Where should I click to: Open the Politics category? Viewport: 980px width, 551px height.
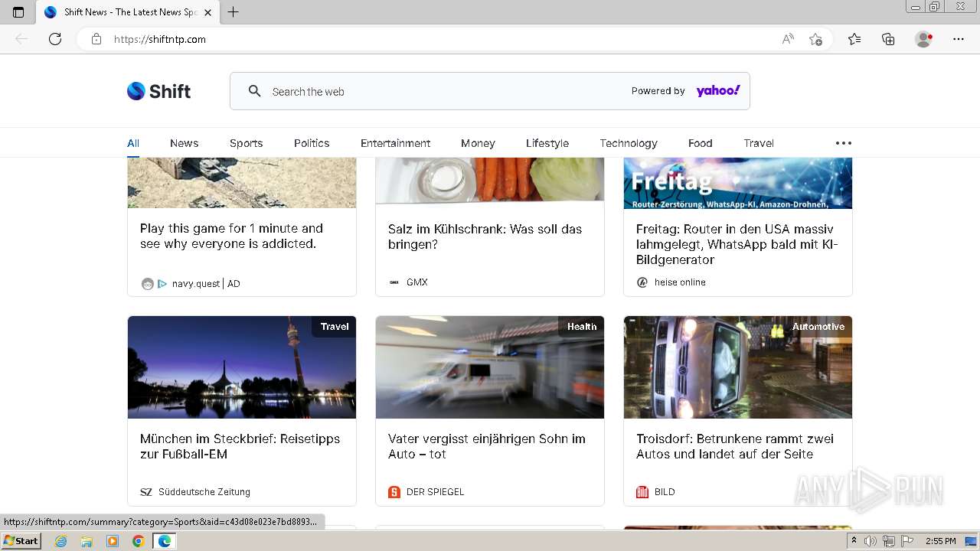(x=312, y=143)
